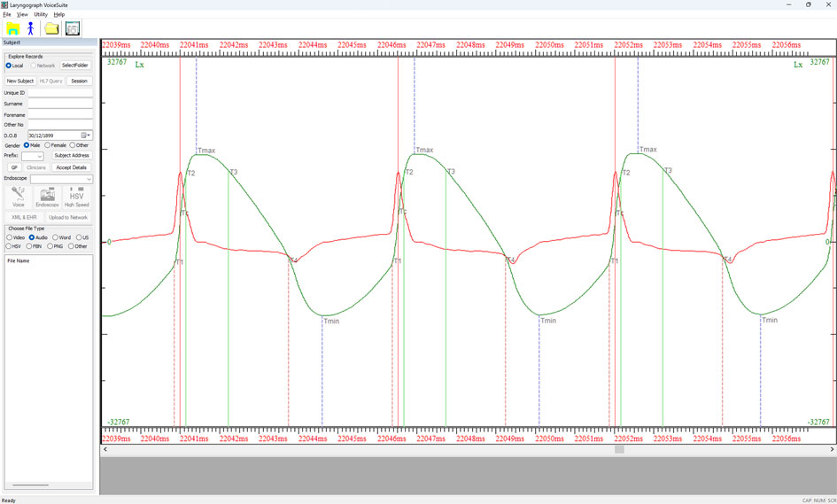
Task: Open the File menu
Action: [x=7, y=14]
